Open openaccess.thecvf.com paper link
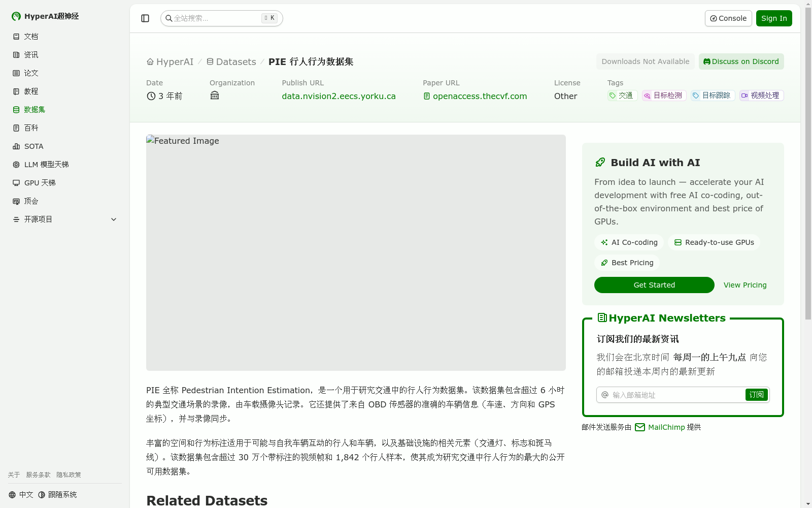812x508 pixels. click(475, 96)
